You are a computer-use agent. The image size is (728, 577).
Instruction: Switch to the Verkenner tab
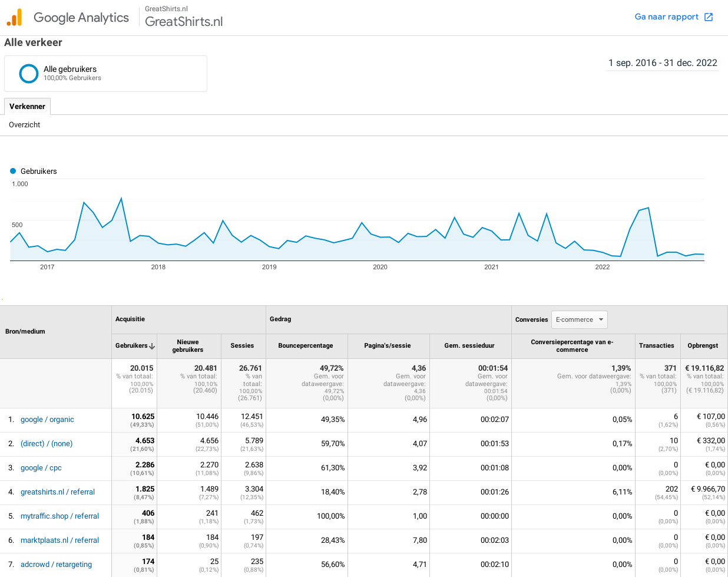pos(27,106)
